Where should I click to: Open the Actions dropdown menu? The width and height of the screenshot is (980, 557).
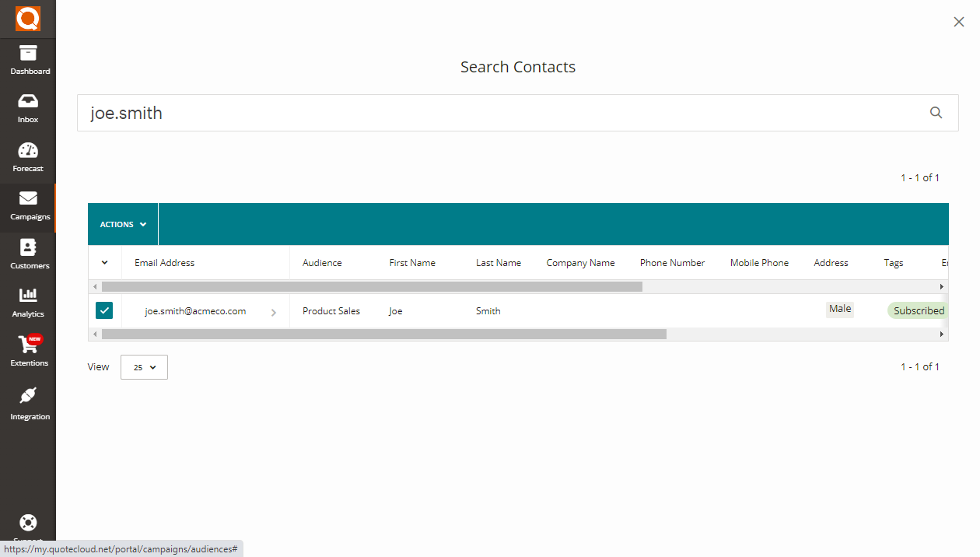[x=122, y=223]
